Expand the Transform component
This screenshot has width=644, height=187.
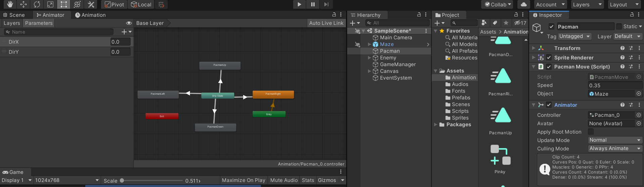pyautogui.click(x=534, y=48)
